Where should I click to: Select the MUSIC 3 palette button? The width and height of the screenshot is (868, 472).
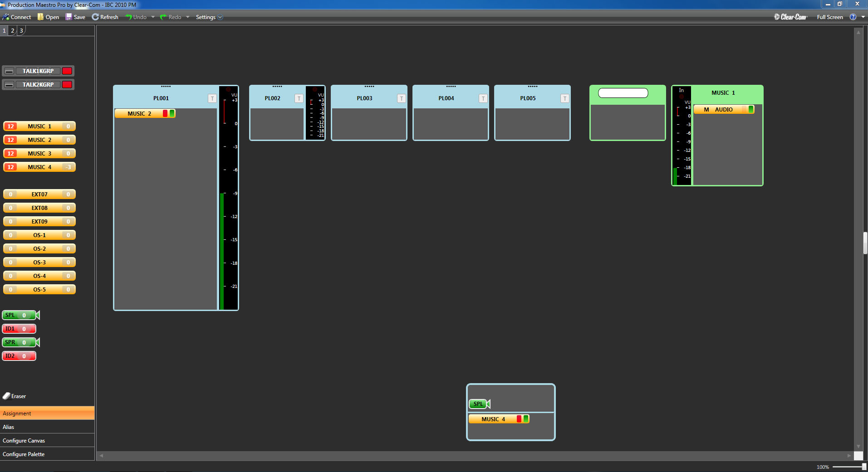[39, 154]
